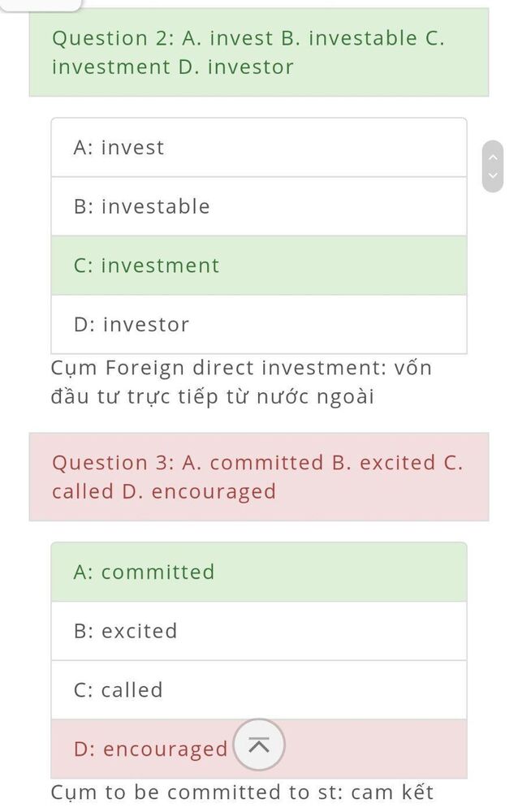Select answer A: committed
Screen dimensions: 518x812
(259, 572)
